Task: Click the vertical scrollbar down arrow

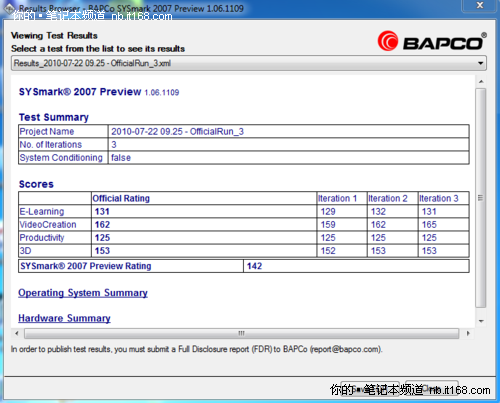Action: pos(481,321)
